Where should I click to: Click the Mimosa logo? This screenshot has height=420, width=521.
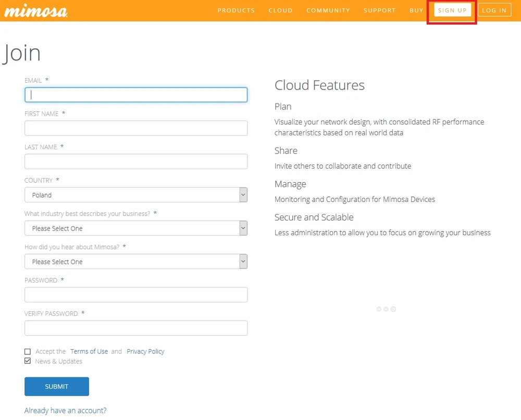(x=35, y=10)
